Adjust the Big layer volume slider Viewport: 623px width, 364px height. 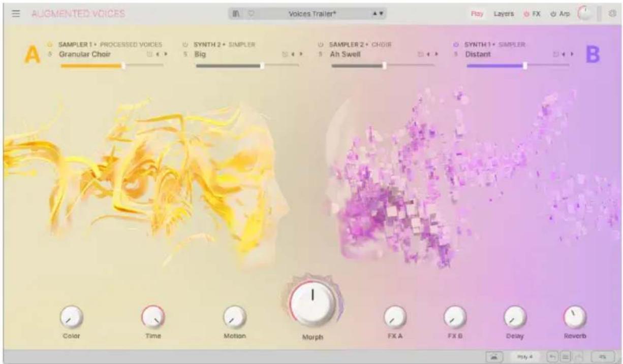(x=247, y=65)
